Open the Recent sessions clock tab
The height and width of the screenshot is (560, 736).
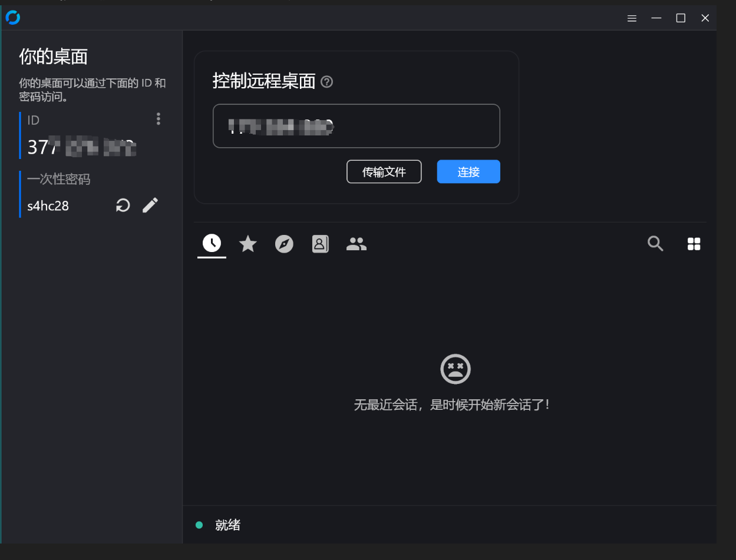(212, 243)
